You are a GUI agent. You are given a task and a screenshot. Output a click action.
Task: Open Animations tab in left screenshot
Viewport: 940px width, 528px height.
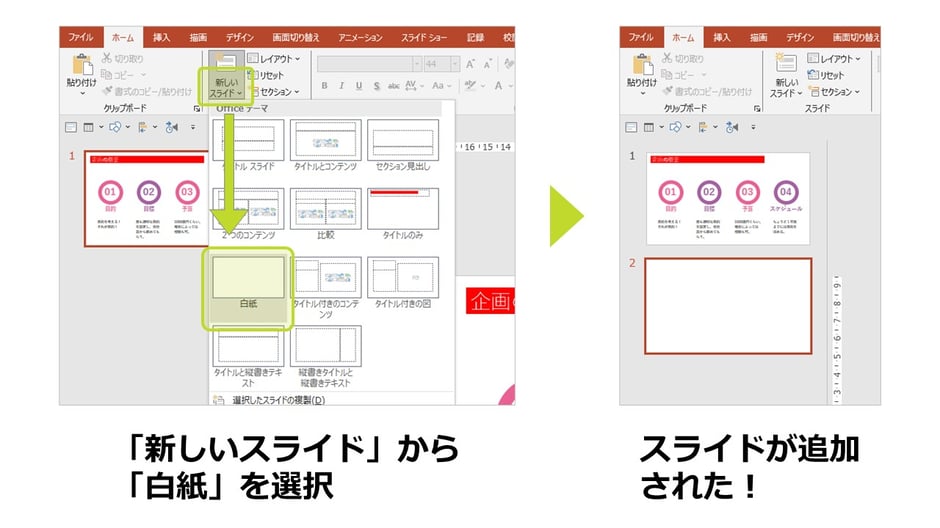click(360, 37)
